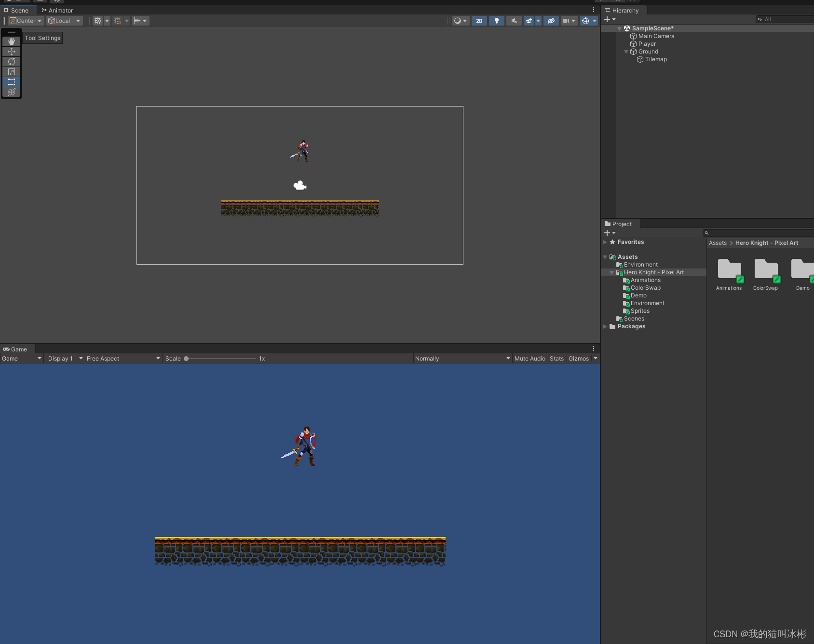Screen dimensions: 814x644
Task: Open the Free Aspect dropdown
Action: coord(123,358)
